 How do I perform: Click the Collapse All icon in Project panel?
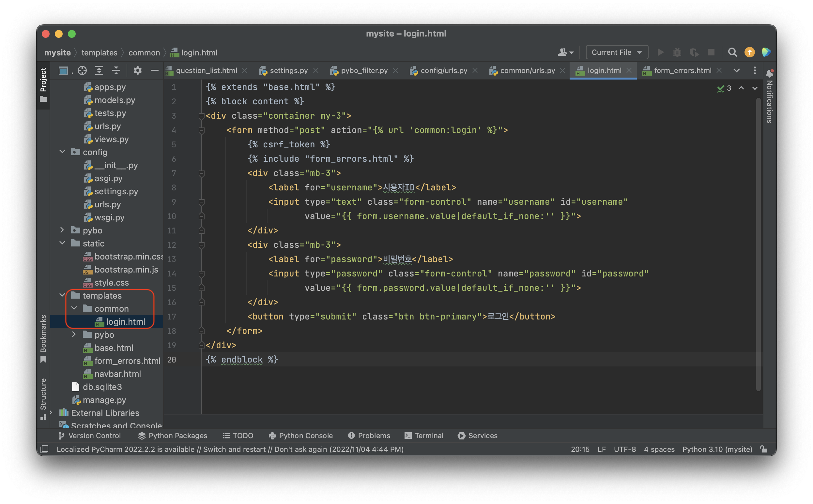116,70
